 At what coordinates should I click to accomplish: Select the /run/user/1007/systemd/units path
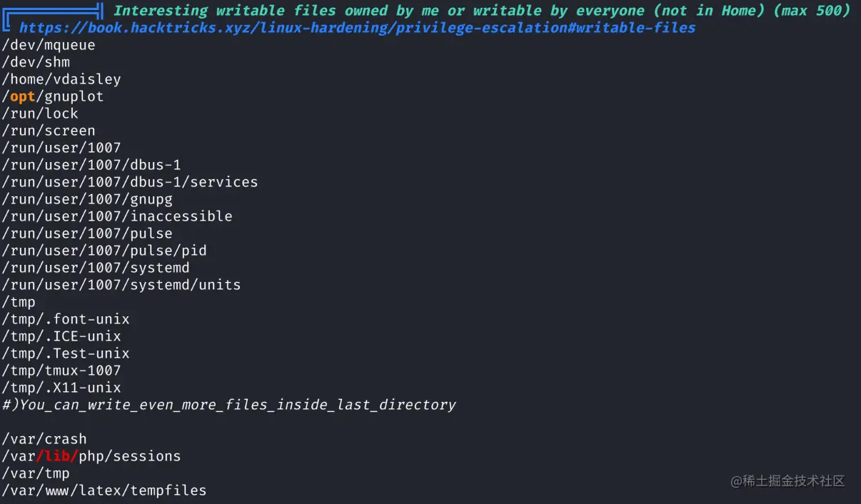pyautogui.click(x=121, y=285)
